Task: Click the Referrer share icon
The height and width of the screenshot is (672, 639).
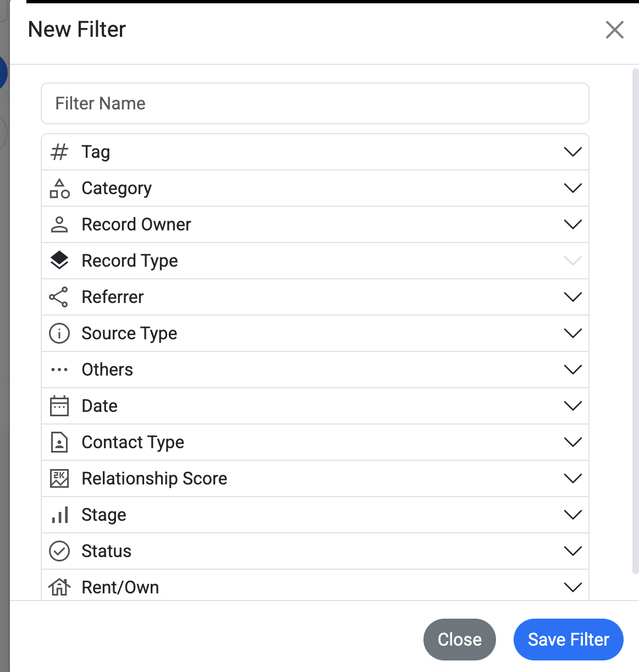Action: (x=59, y=297)
